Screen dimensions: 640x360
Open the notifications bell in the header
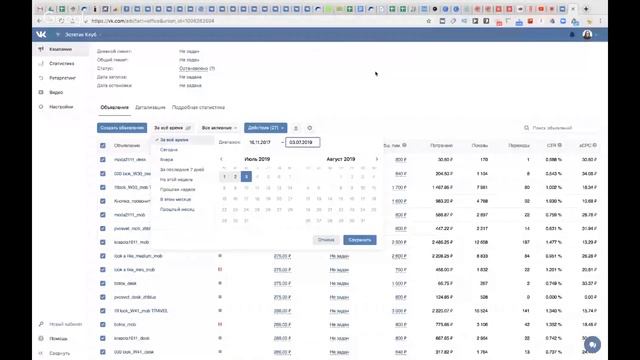tap(572, 35)
